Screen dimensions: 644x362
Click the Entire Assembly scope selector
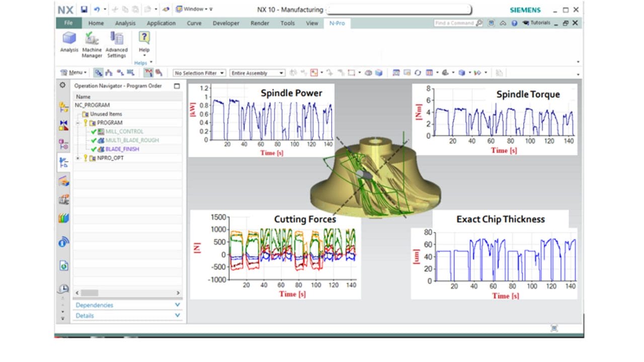pos(257,73)
